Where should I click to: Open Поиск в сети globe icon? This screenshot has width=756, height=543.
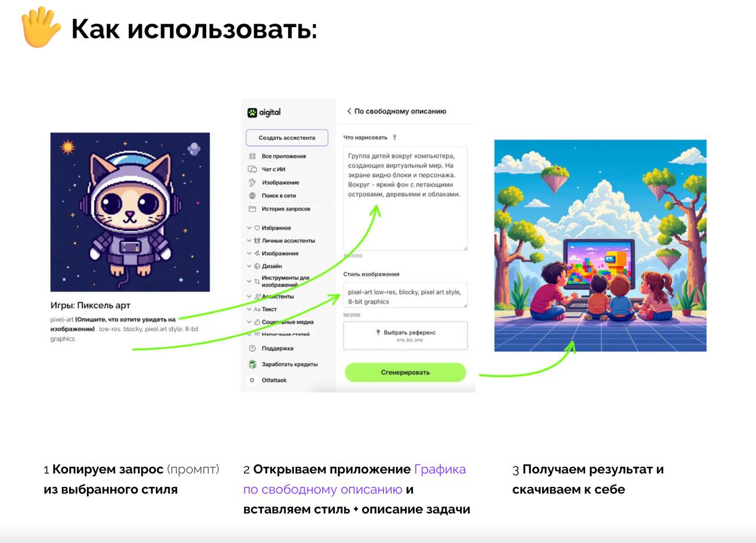point(252,195)
